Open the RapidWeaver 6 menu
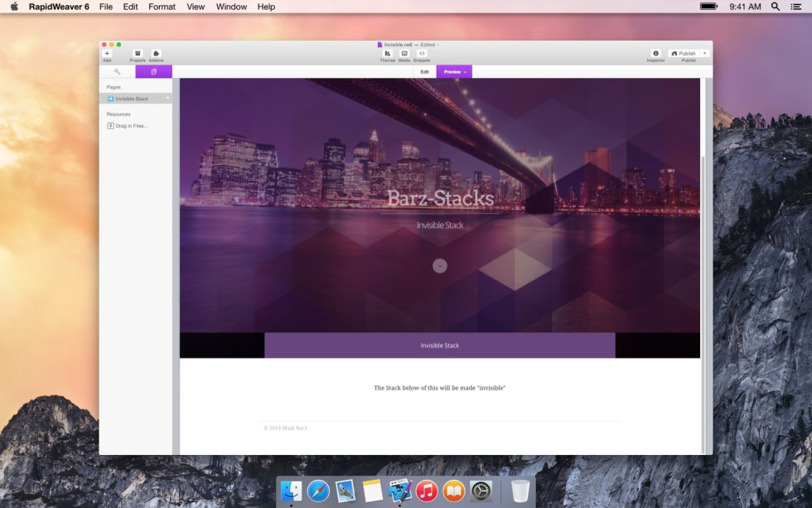Image resolution: width=812 pixels, height=508 pixels. click(x=59, y=7)
